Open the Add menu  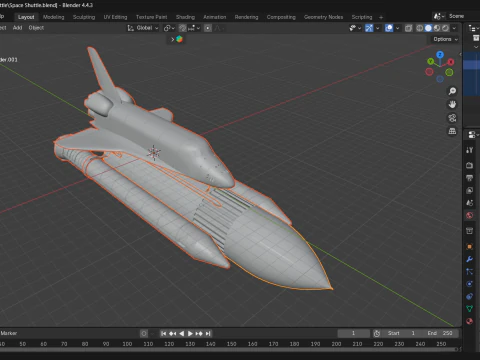[17, 28]
